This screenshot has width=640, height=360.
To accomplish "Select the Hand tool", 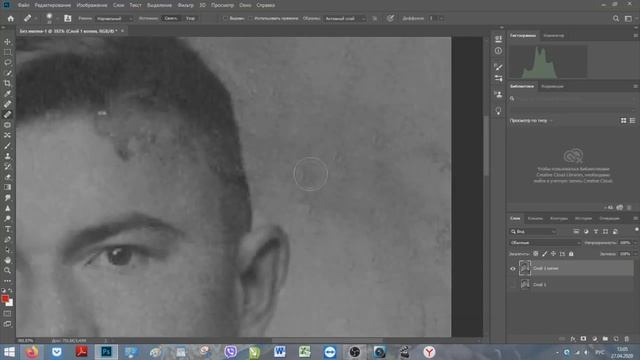I will (7, 260).
